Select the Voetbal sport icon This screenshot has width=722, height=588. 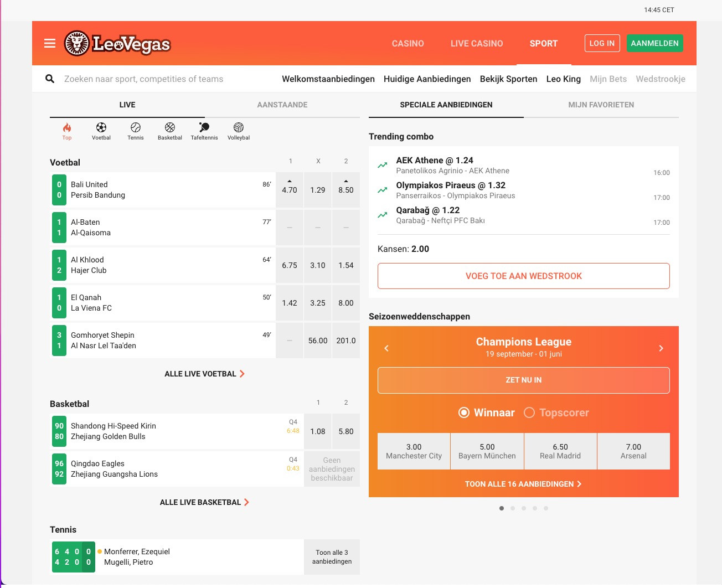coord(101,131)
